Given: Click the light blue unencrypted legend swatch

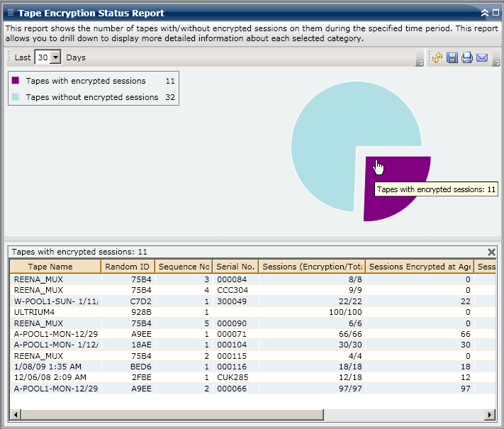Looking at the screenshot, I should tap(16, 97).
